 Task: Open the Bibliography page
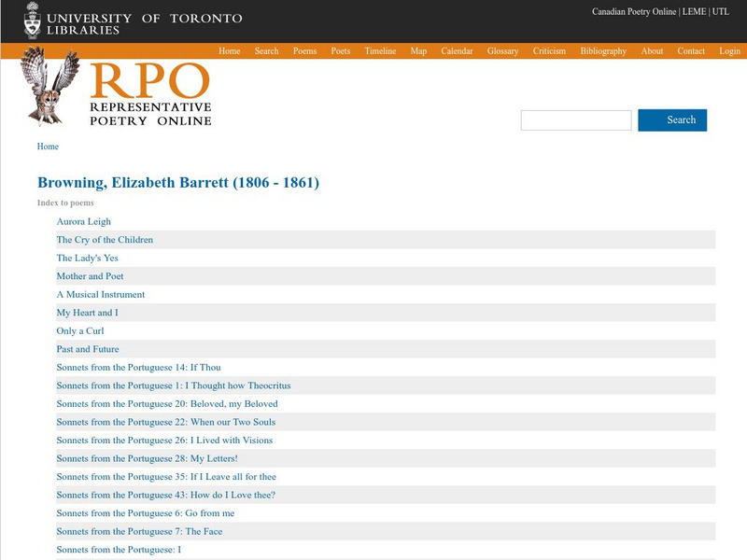pyautogui.click(x=603, y=51)
